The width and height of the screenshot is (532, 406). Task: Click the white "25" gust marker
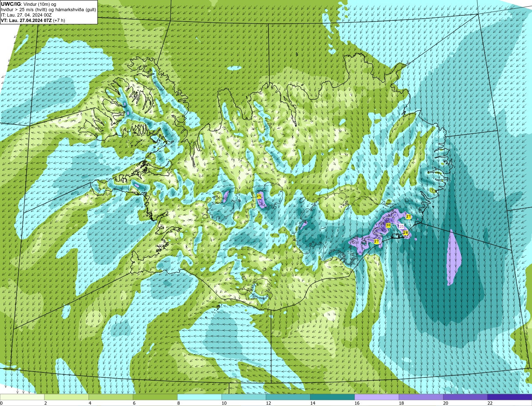(x=401, y=226)
